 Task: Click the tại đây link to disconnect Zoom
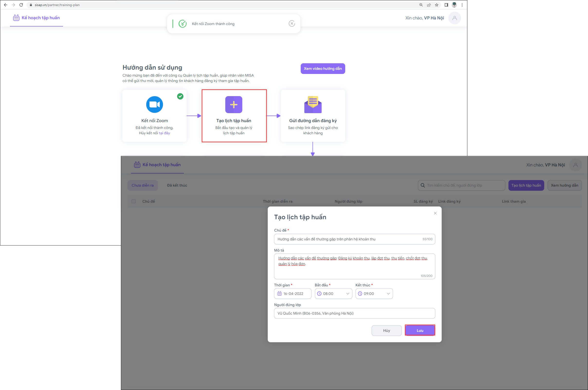(164, 133)
